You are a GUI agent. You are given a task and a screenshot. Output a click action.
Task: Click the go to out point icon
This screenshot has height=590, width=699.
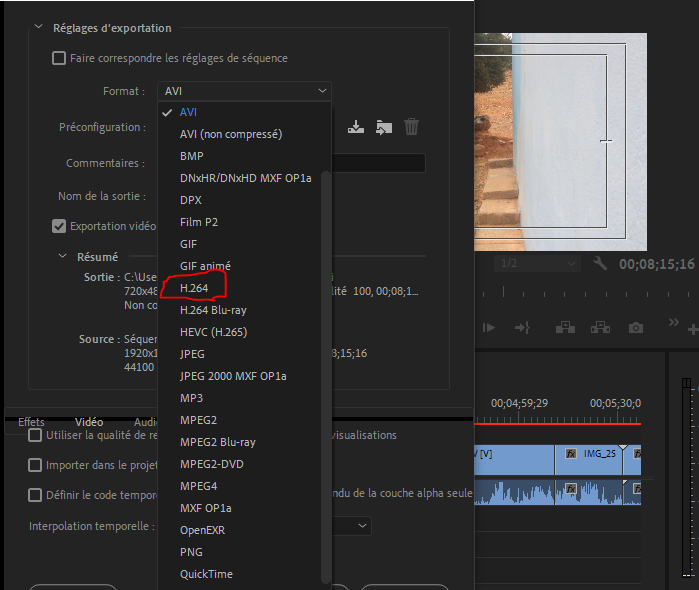point(522,328)
